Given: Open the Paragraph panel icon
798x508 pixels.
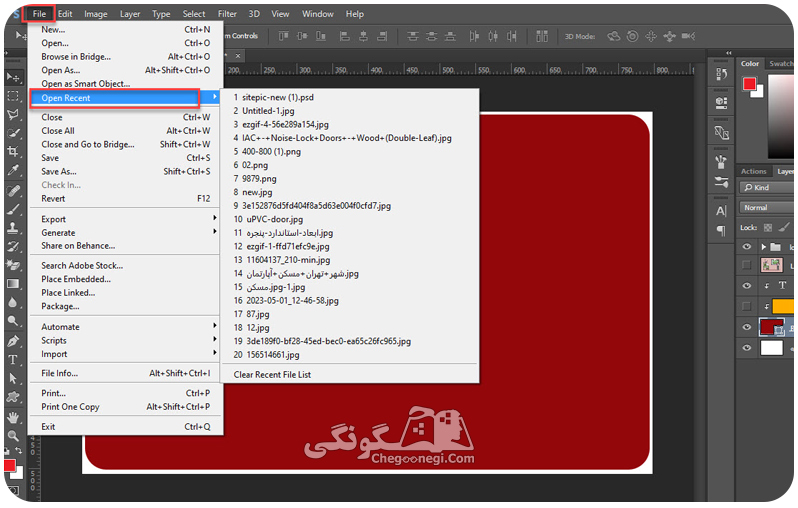Looking at the screenshot, I should (x=721, y=230).
